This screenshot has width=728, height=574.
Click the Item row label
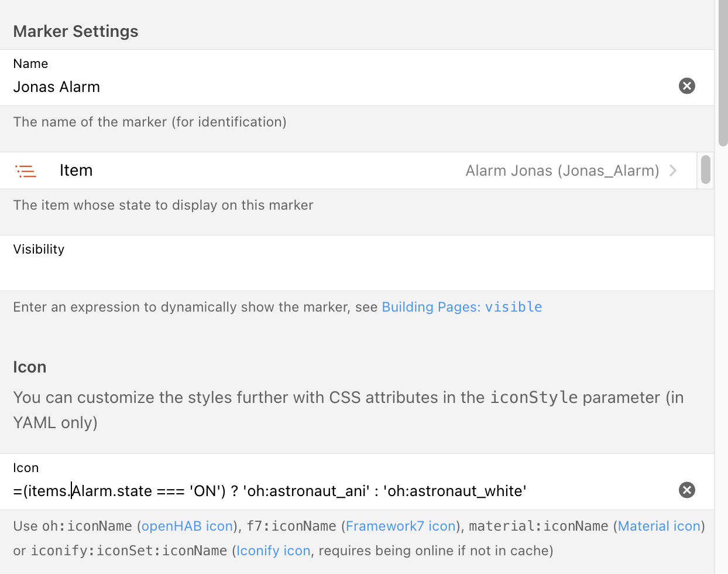[76, 170]
